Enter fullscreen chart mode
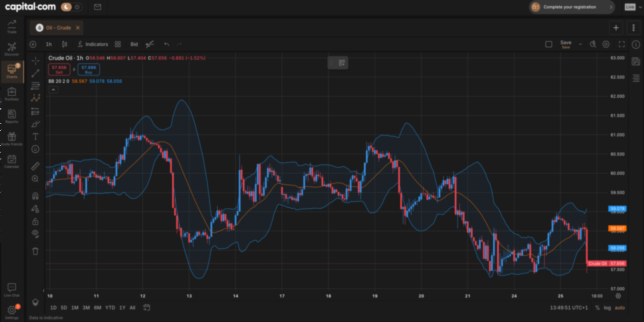Screen dimensions: 644x322 coord(622,44)
